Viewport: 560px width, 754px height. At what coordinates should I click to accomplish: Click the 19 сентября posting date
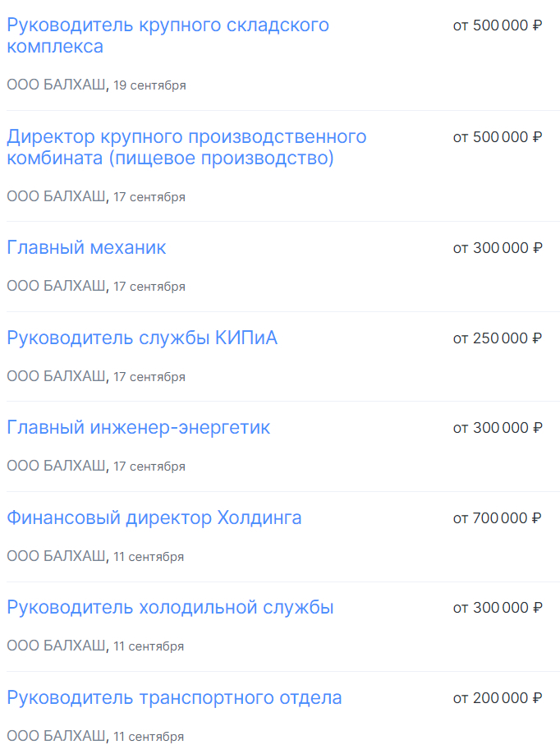pyautogui.click(x=149, y=85)
